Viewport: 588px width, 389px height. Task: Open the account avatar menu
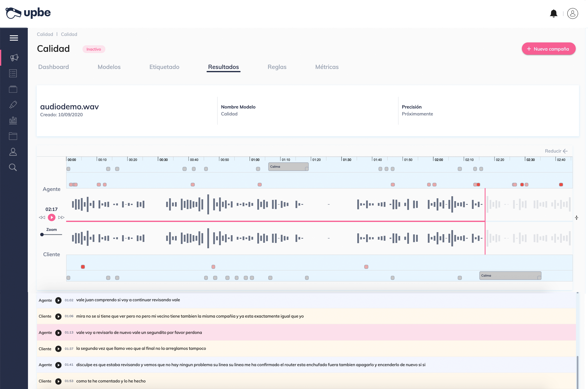573,13
